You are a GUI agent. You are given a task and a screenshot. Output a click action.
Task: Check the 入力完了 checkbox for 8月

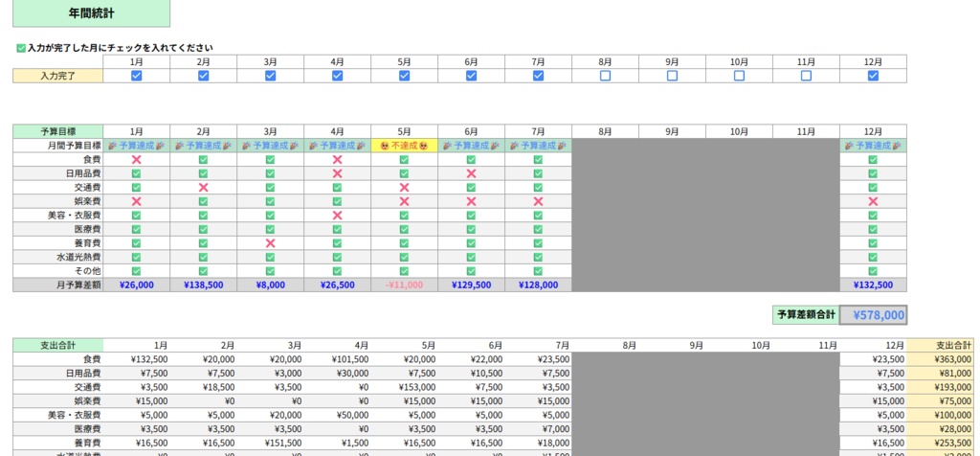tap(605, 76)
